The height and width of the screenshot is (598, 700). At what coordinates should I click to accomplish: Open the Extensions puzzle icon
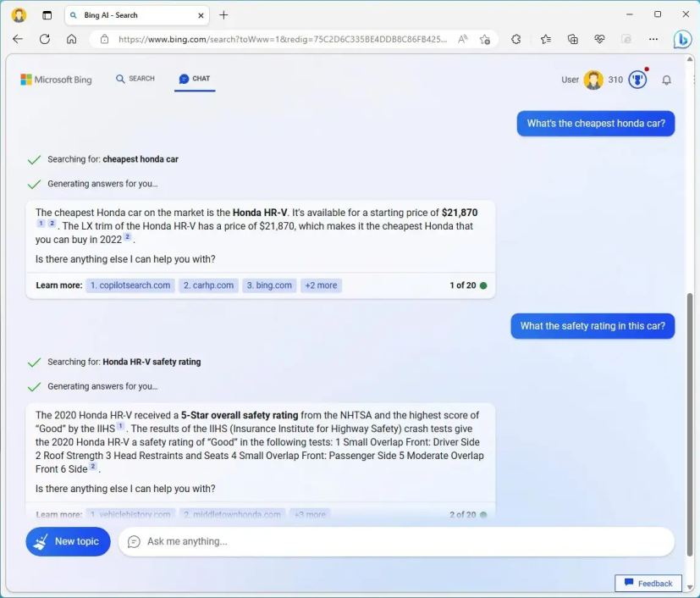click(516, 39)
